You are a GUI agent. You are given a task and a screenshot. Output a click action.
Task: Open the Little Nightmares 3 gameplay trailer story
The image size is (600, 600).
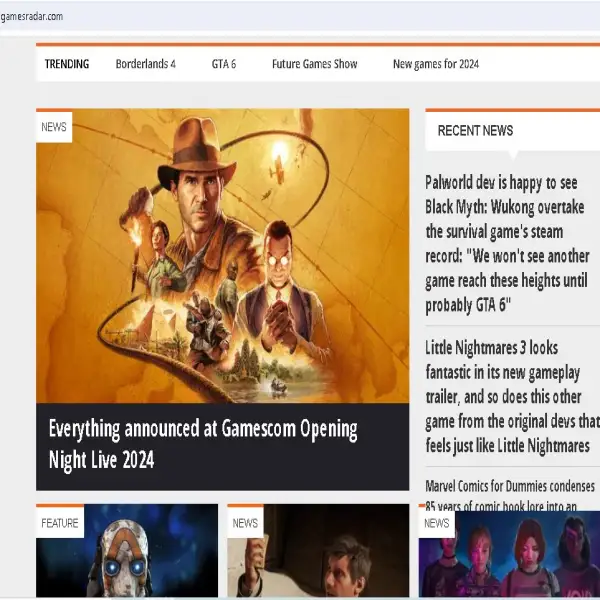click(x=512, y=397)
